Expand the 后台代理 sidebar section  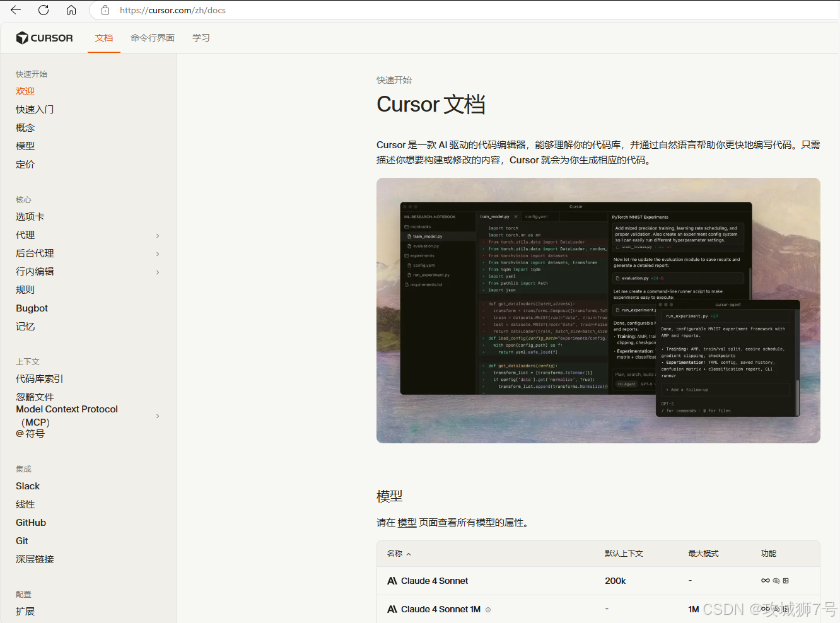[158, 254]
